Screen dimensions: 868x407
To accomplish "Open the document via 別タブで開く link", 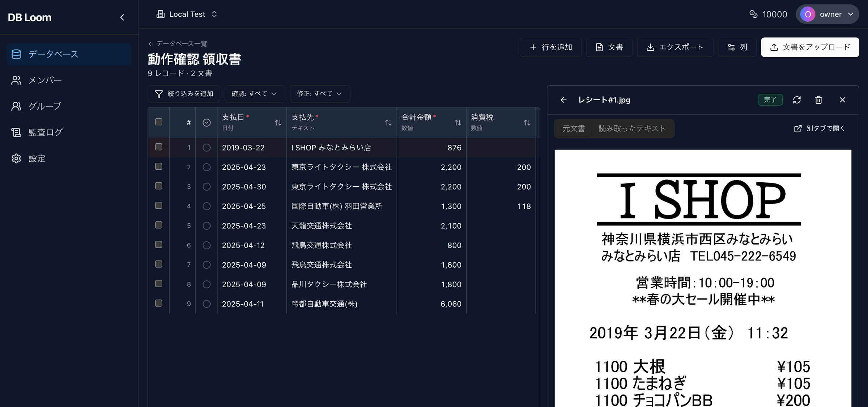I will 819,128.
